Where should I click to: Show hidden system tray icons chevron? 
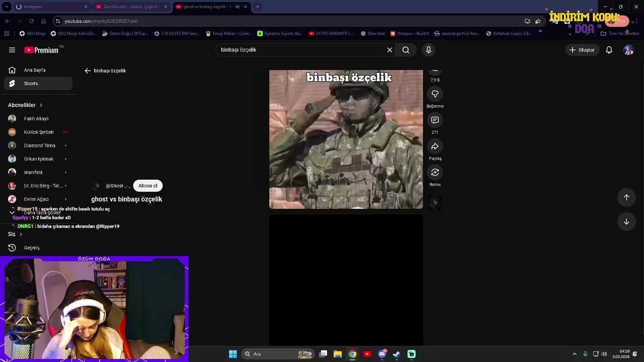pyautogui.click(x=574, y=354)
